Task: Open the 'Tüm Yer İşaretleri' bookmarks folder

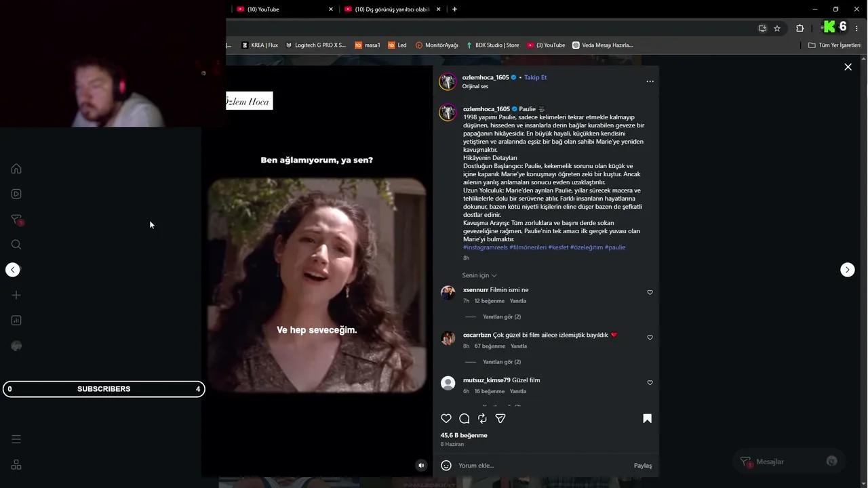Action: pos(834,45)
